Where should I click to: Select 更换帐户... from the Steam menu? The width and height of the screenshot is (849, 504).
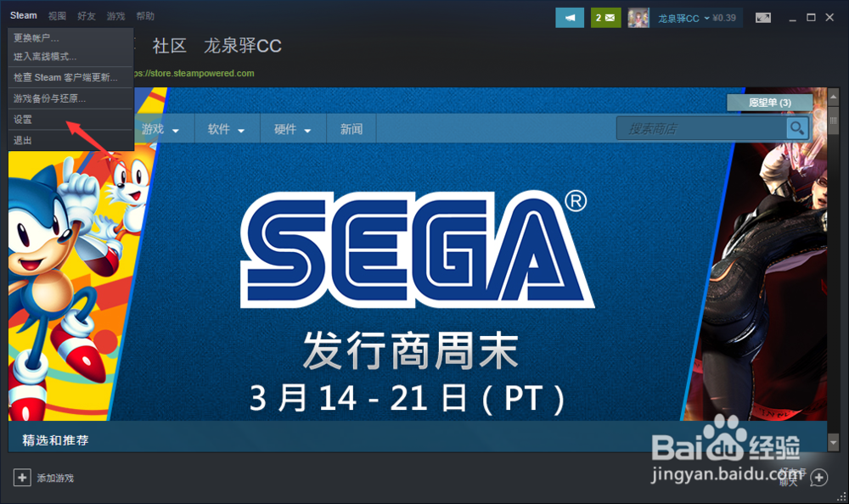click(70, 38)
